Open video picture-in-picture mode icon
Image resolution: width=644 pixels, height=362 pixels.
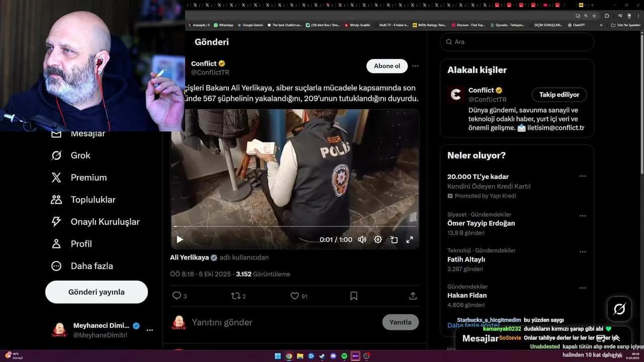394,239
